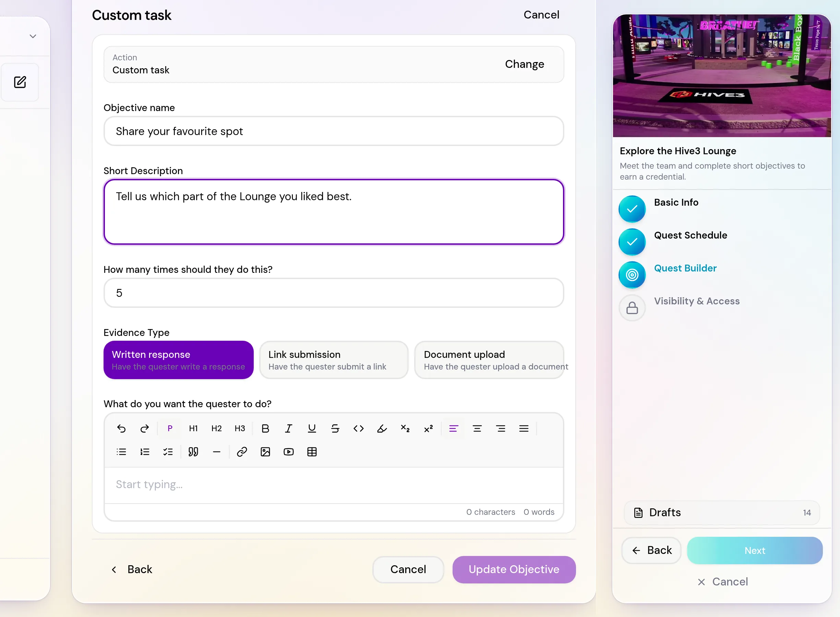Viewport: 840px width, 617px height.
Task: Select the highlighter tool
Action: click(382, 428)
